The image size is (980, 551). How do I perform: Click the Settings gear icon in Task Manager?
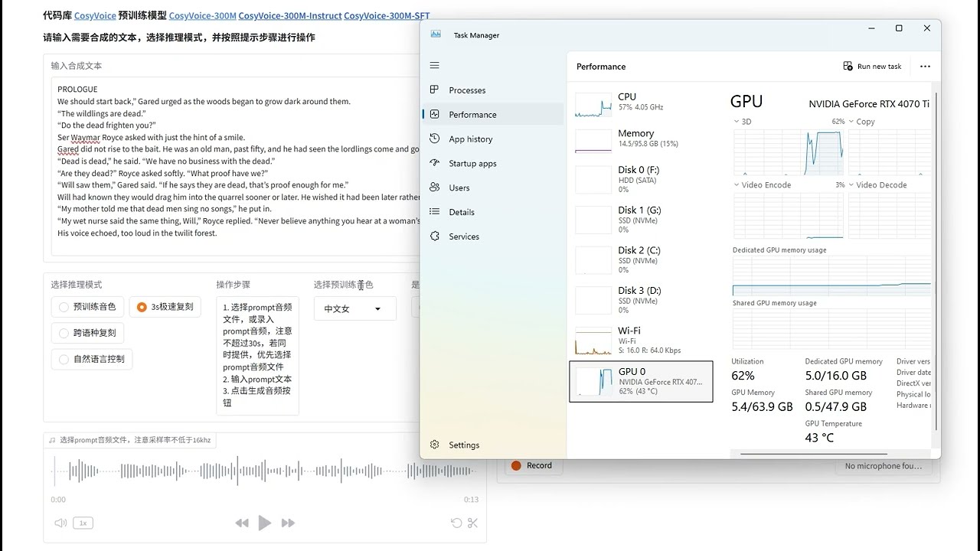[x=435, y=445]
